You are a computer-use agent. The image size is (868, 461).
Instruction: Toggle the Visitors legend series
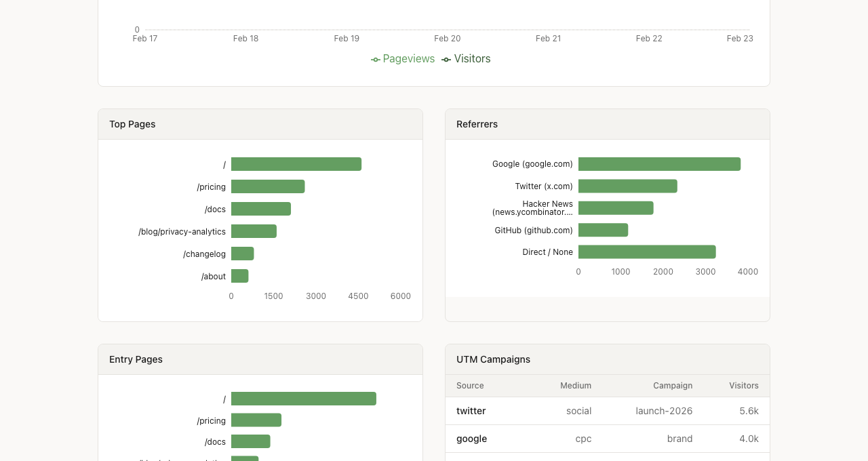[466, 59]
